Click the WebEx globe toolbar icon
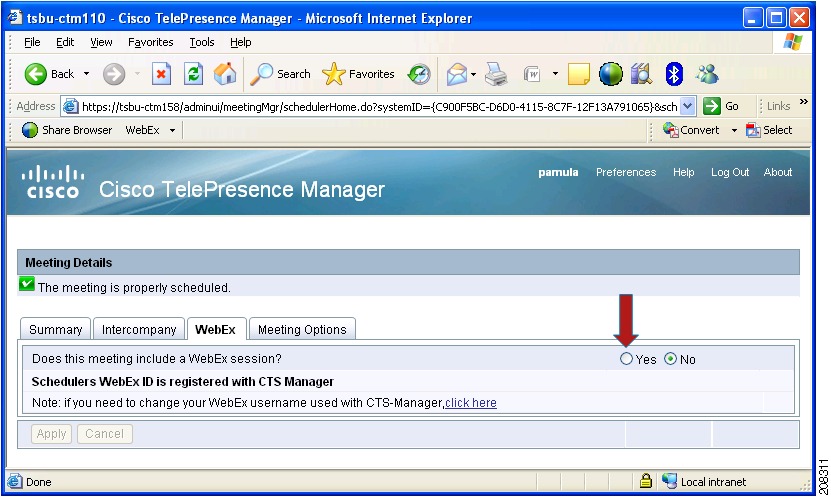 point(611,74)
